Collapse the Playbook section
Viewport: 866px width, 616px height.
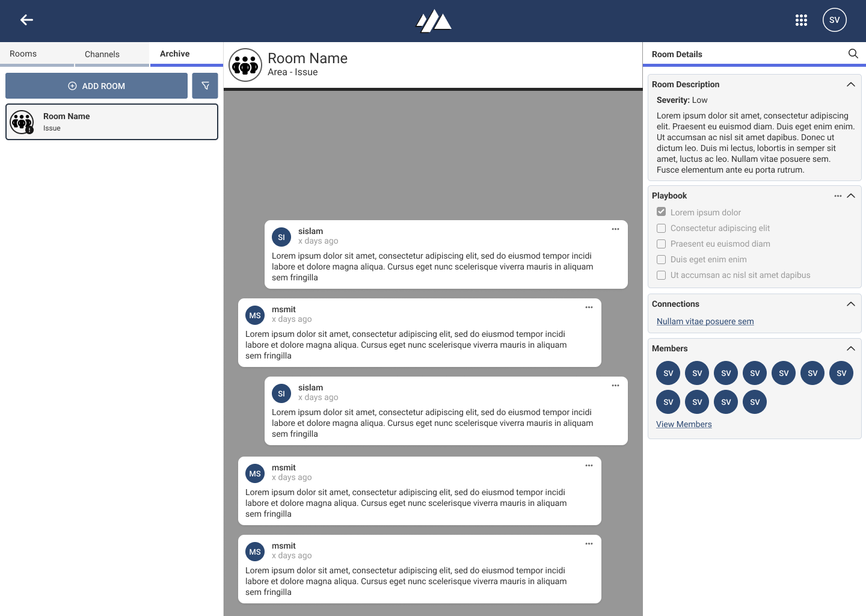851,196
